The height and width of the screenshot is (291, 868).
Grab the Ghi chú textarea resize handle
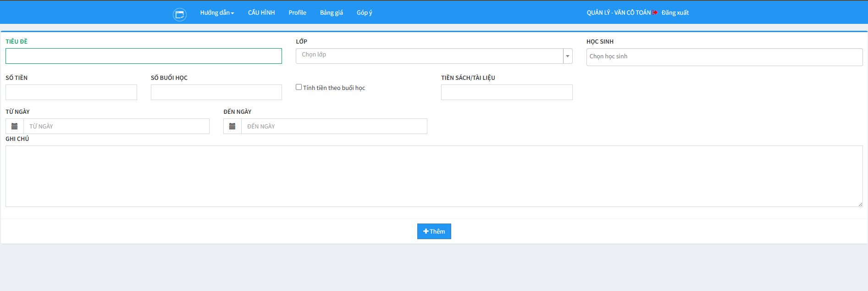pyautogui.click(x=860, y=204)
